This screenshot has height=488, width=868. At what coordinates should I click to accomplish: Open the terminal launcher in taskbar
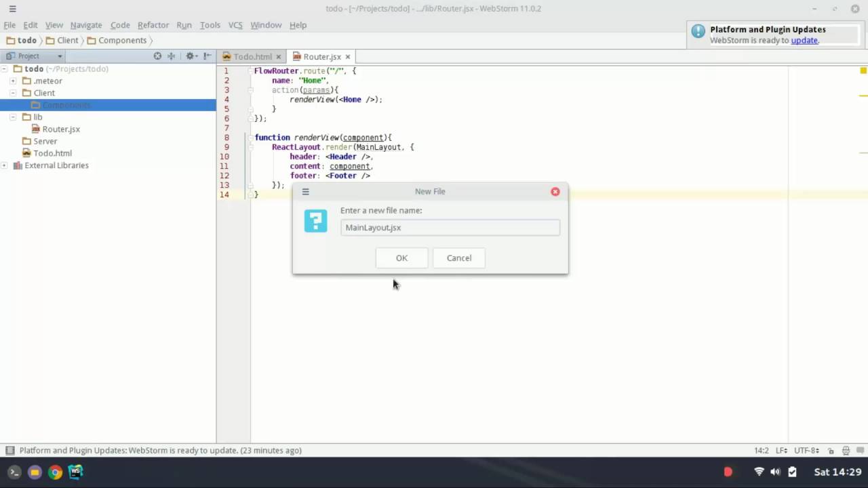[14, 472]
